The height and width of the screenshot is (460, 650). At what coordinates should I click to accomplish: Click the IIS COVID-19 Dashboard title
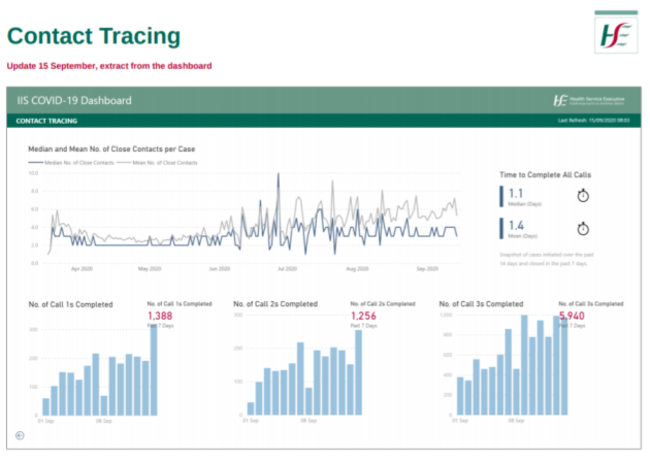(74, 101)
